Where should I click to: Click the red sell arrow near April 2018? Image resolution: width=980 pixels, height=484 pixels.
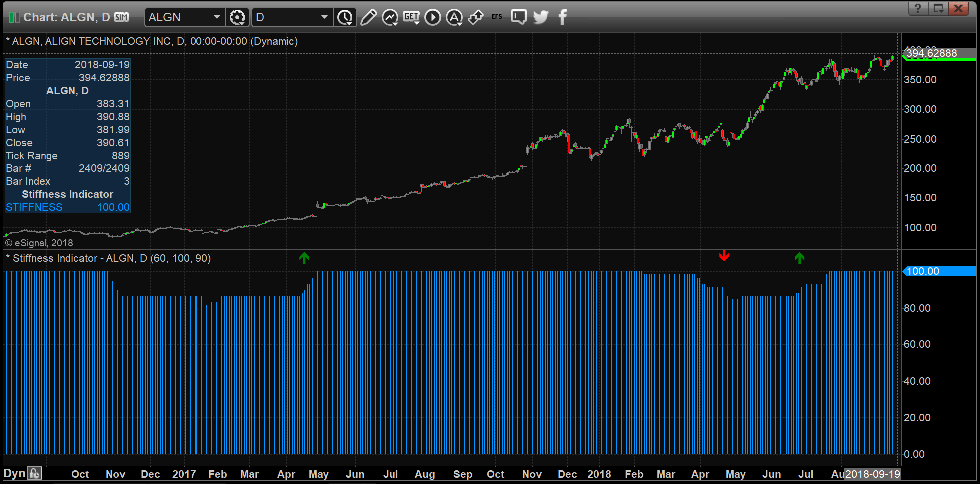[724, 256]
